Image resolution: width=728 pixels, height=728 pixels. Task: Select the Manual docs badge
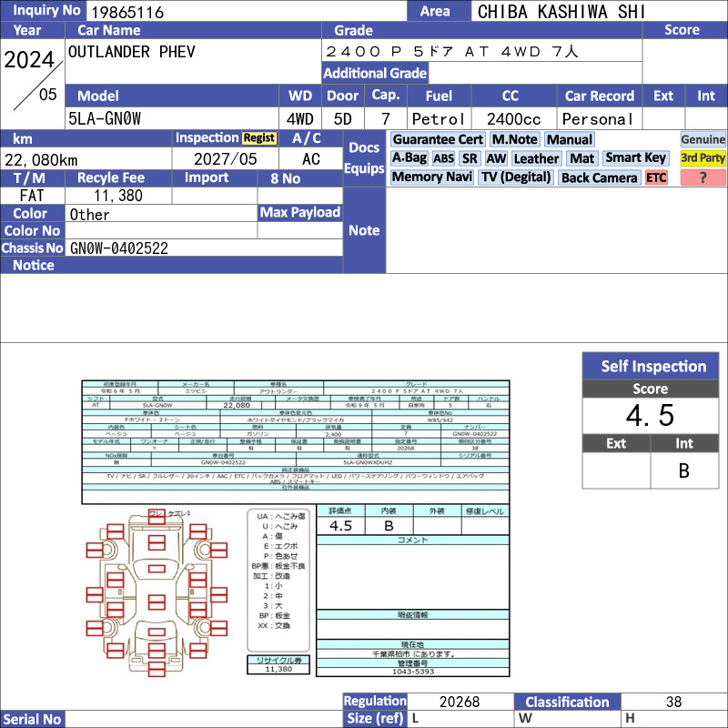[x=570, y=139]
